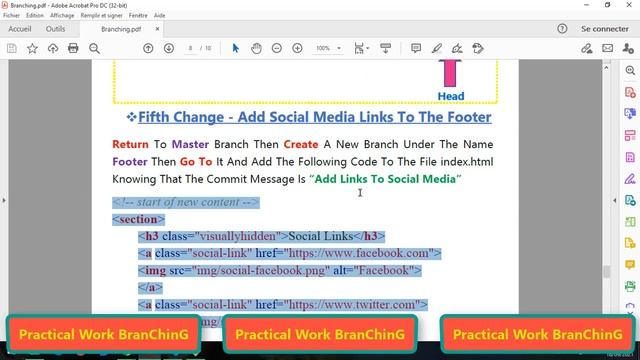Select the arrow selection tool
The image size is (640, 360).
[x=236, y=48]
